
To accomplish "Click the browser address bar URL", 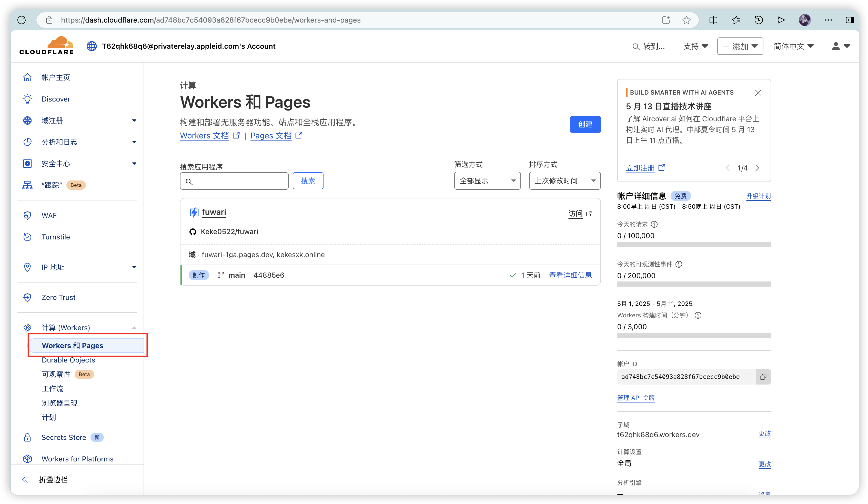I will tap(210, 20).
